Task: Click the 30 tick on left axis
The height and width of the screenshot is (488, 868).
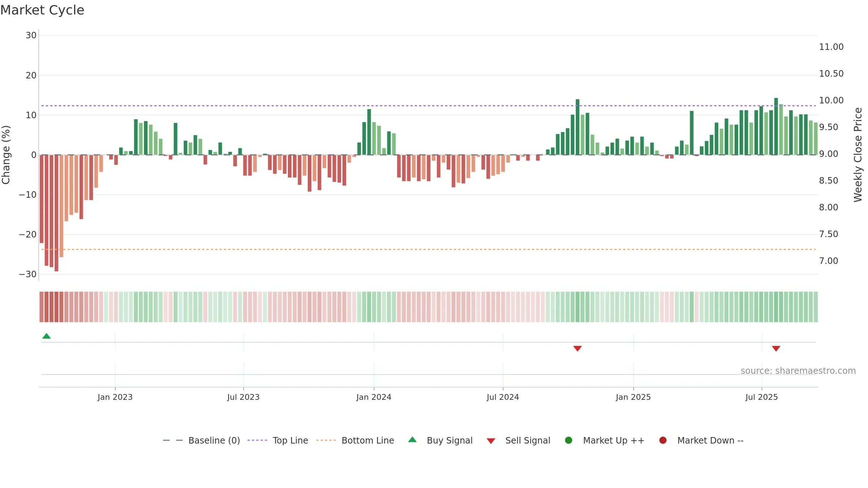Action: (x=31, y=35)
